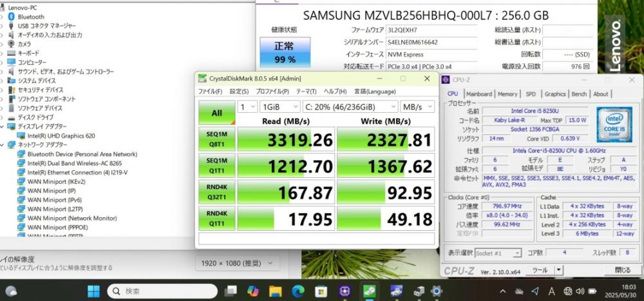Open the display resolution dropdown 1920 × 1080
Screen dimensions: 644x301
coord(237,263)
